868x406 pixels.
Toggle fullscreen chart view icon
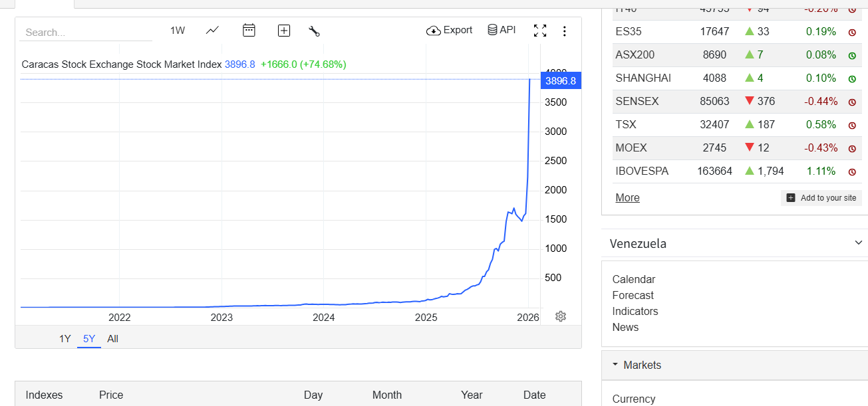pyautogui.click(x=540, y=31)
